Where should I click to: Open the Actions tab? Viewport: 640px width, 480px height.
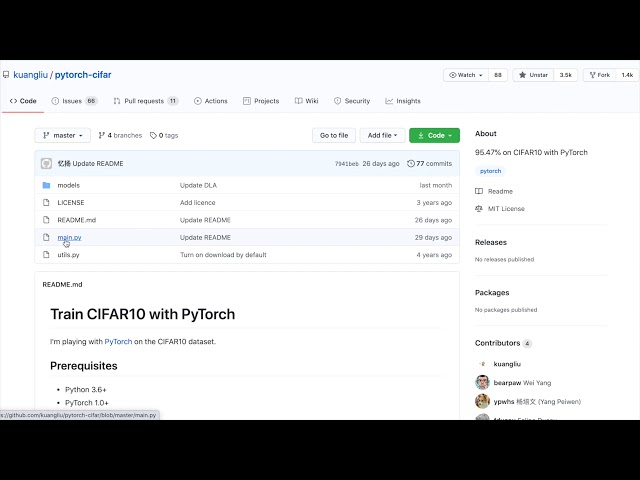pos(211,101)
